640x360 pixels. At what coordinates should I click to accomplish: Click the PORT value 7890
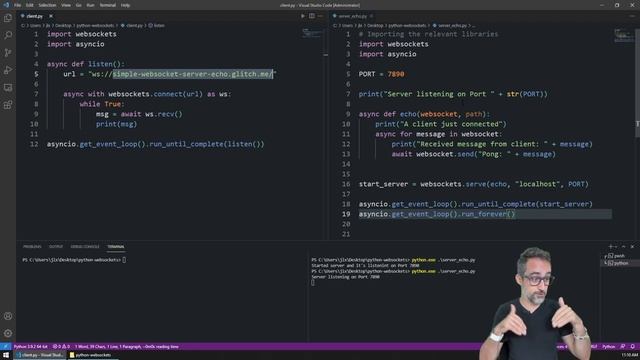coord(396,74)
